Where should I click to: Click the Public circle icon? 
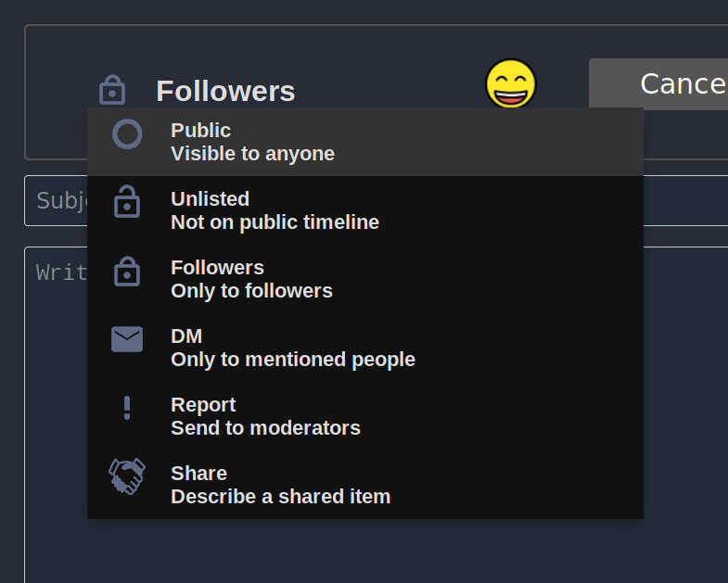click(x=127, y=135)
